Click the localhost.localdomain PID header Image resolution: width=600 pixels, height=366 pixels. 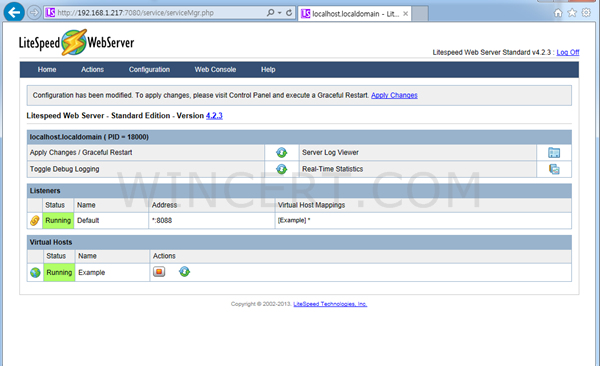299,137
